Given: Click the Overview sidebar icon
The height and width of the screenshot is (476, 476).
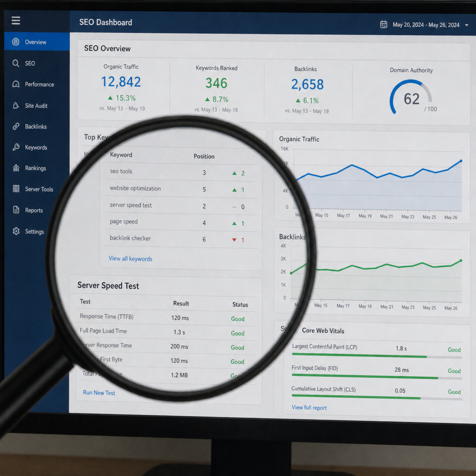Looking at the screenshot, I should [16, 41].
